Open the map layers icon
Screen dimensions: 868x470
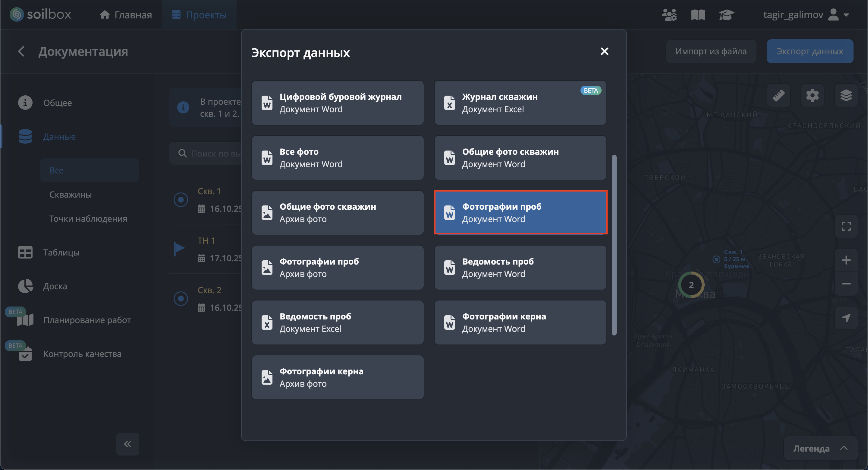click(x=846, y=96)
